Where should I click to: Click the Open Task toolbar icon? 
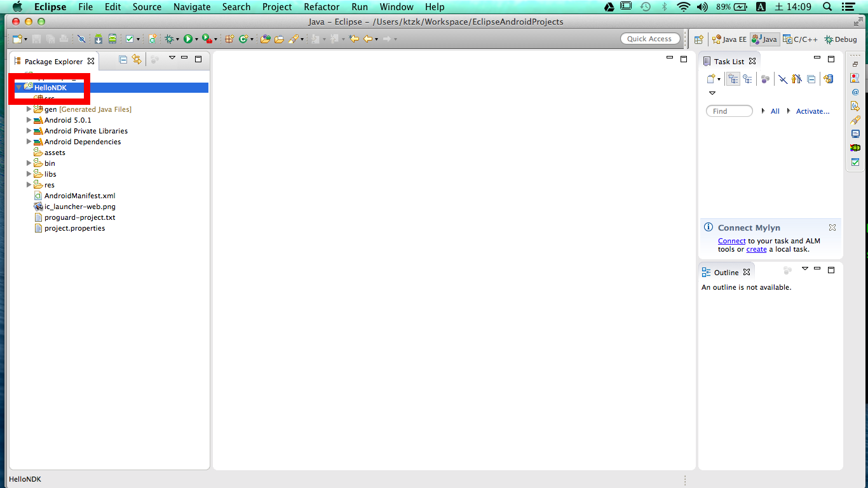tap(279, 39)
